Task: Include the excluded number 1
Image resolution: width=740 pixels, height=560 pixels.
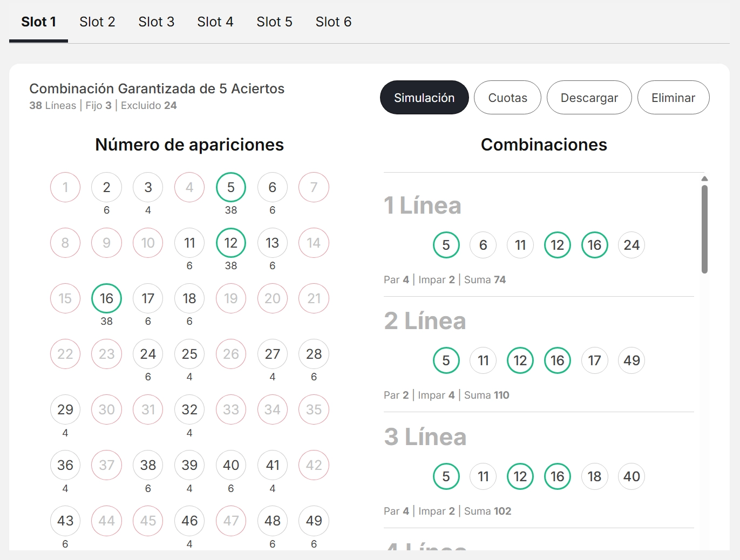Action: click(x=65, y=187)
